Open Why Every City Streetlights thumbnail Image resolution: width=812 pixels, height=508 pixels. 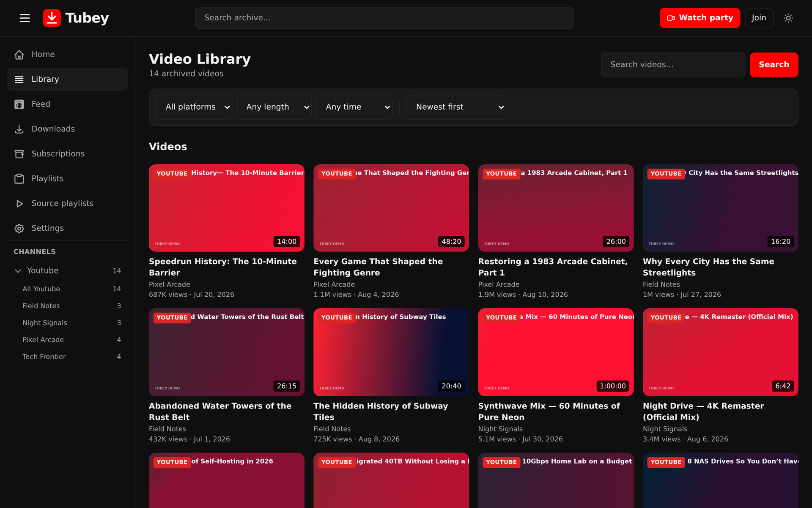pyautogui.click(x=721, y=208)
